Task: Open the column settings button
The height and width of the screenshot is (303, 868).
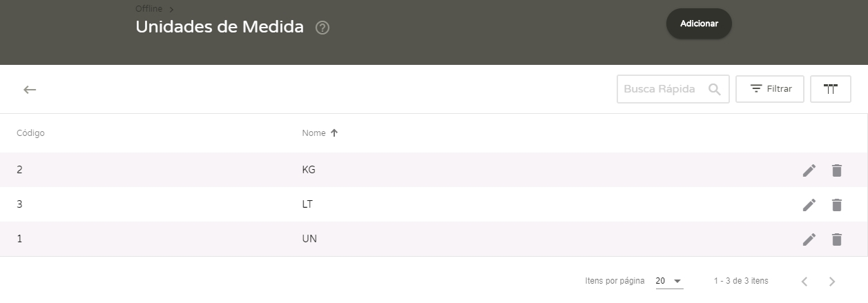Action: pos(830,89)
